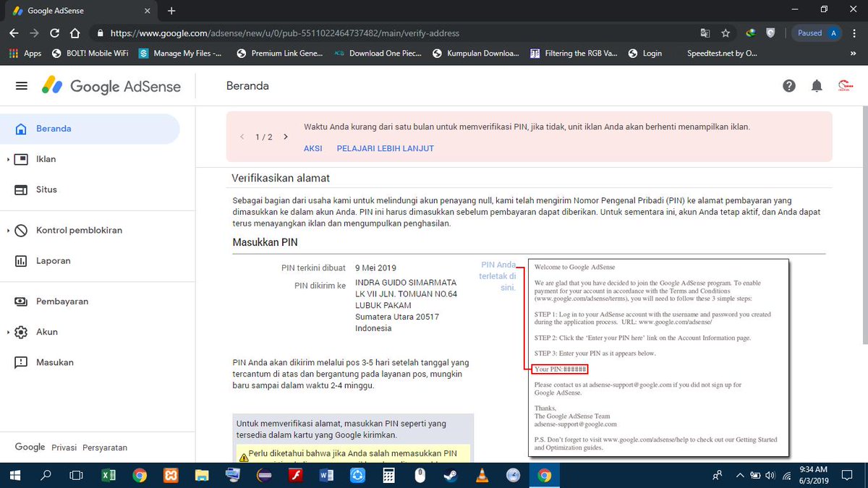Open Manage My Files bookmark

pyautogui.click(x=181, y=53)
